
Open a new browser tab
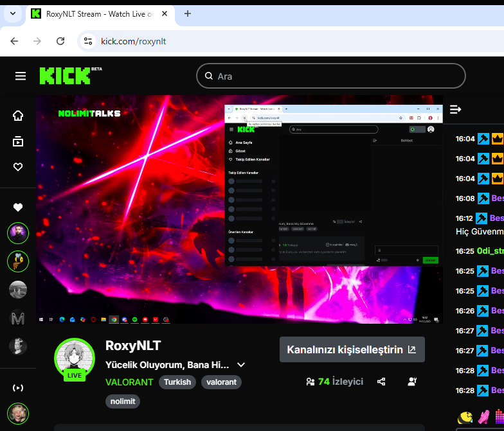[188, 13]
